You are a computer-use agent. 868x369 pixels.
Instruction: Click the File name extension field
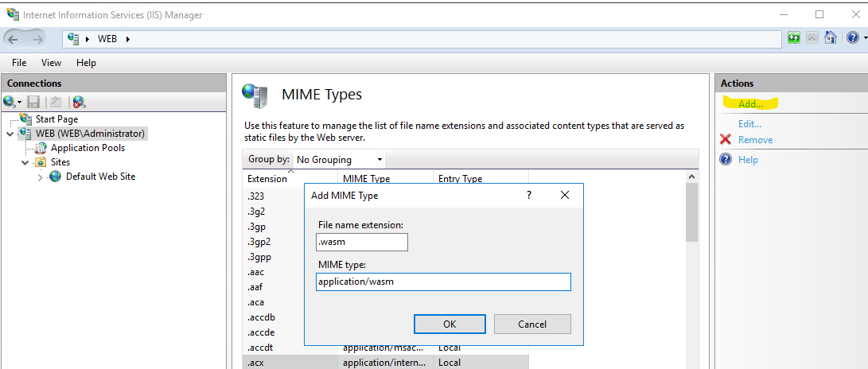click(362, 242)
